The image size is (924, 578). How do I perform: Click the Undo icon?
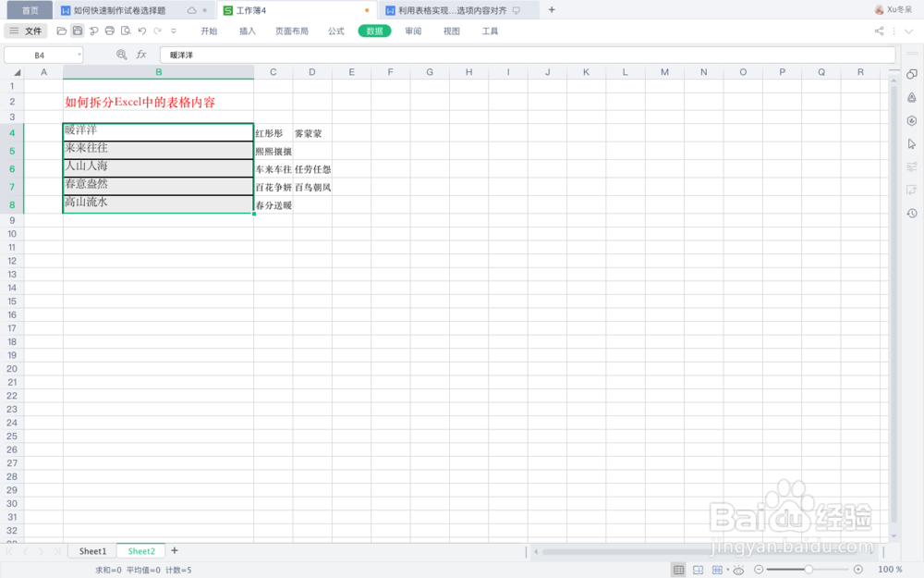[141, 30]
